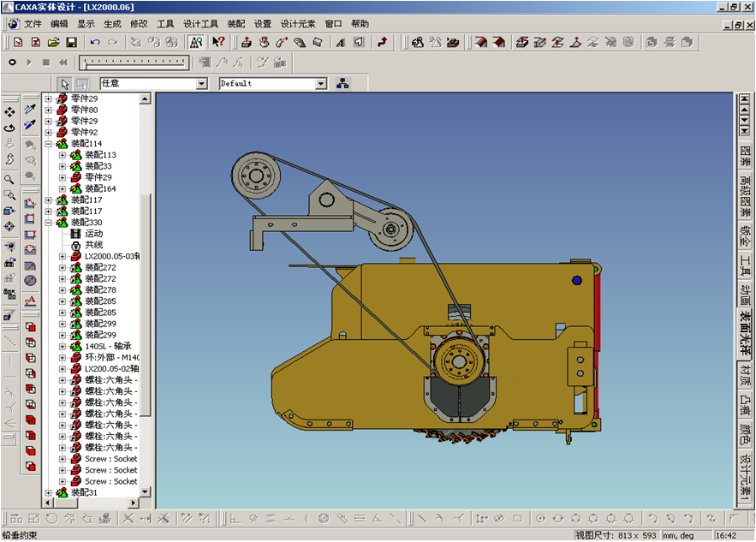Collapse the 装配114 tree node
The height and width of the screenshot is (542, 756).
click(49, 144)
